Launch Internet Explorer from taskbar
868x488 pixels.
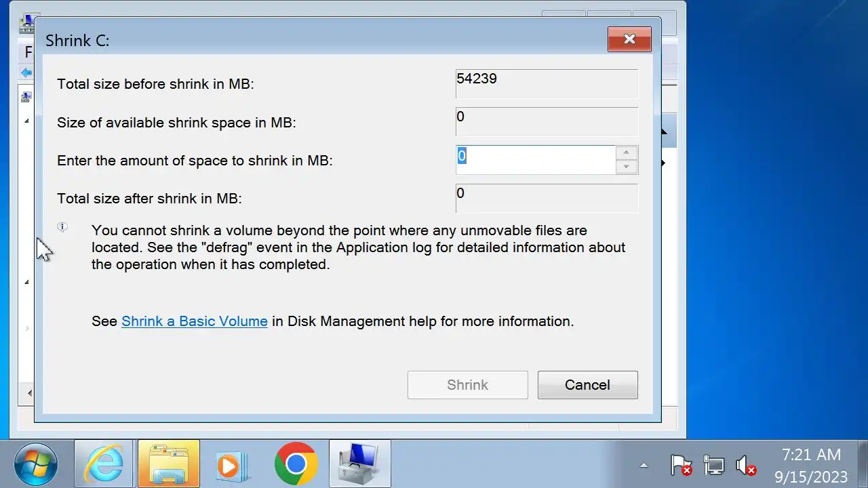point(103,464)
